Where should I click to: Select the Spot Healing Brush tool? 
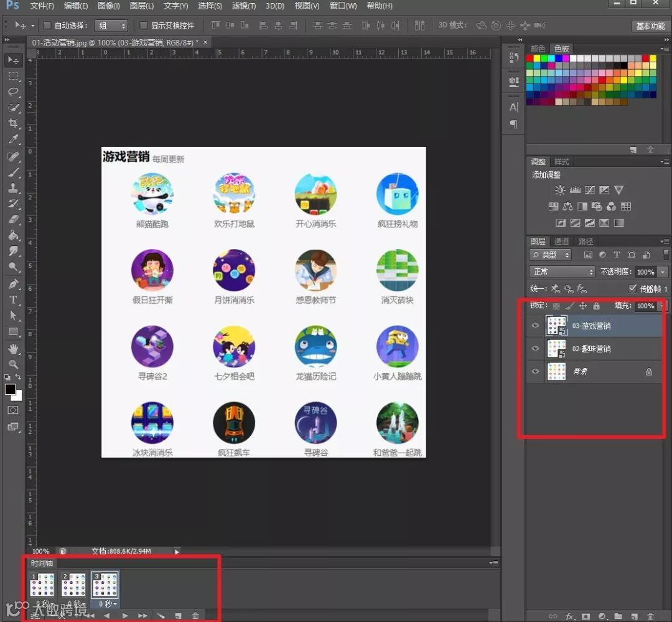[13, 156]
